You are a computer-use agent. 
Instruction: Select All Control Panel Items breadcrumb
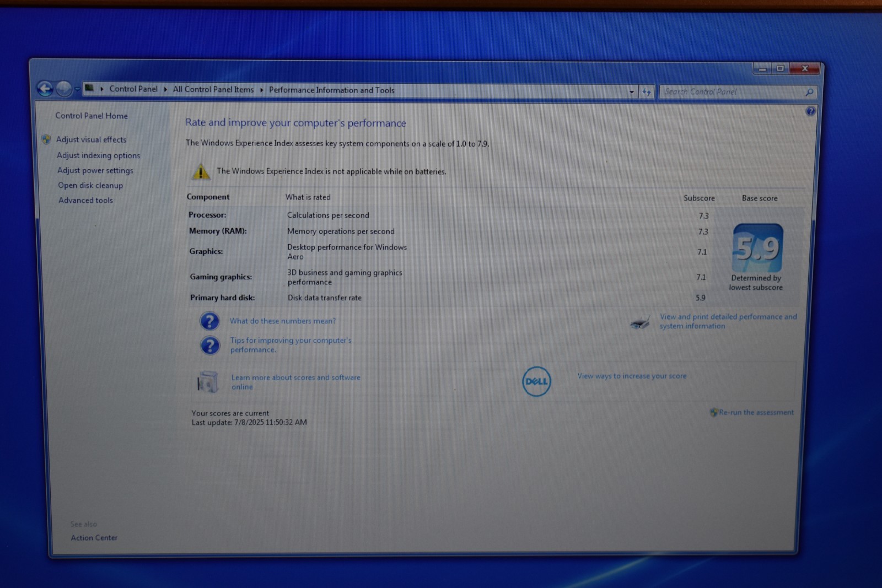click(x=213, y=89)
